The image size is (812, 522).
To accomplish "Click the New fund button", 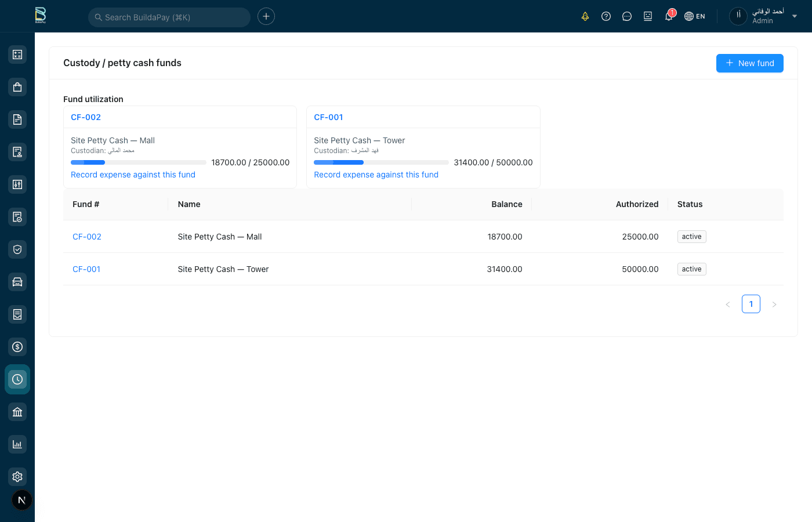I will pos(749,63).
